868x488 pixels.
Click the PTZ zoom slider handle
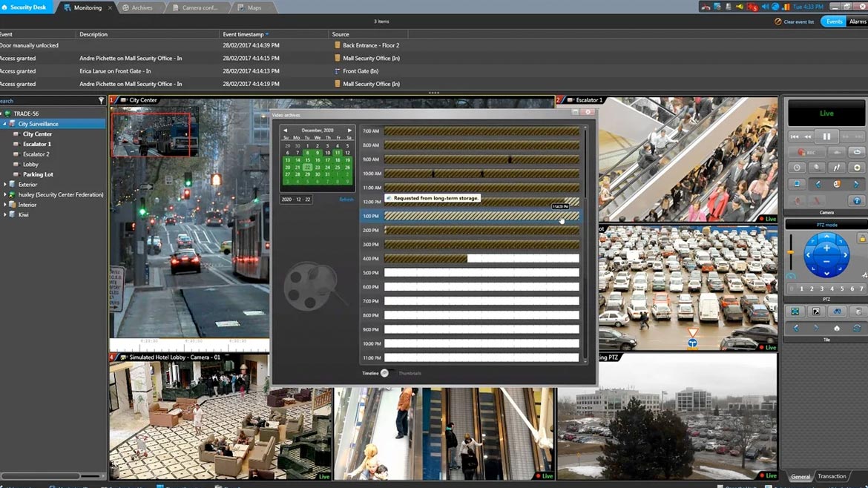[791, 253]
